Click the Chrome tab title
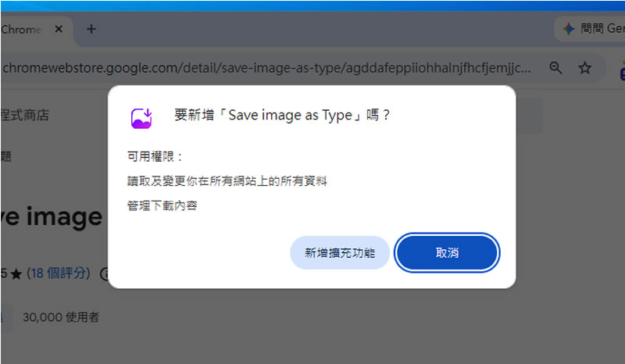Viewport: 625px width, 364px height. pos(21,30)
